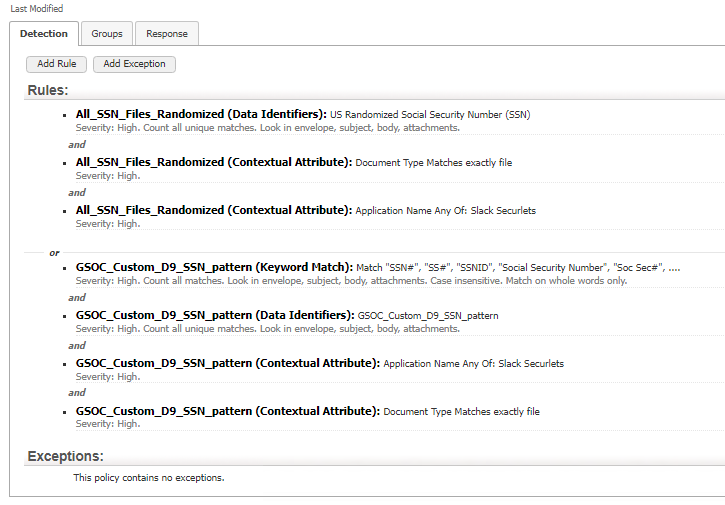The width and height of the screenshot is (725, 505).
Task: Click the Add Exception button
Action: pyautogui.click(x=134, y=64)
